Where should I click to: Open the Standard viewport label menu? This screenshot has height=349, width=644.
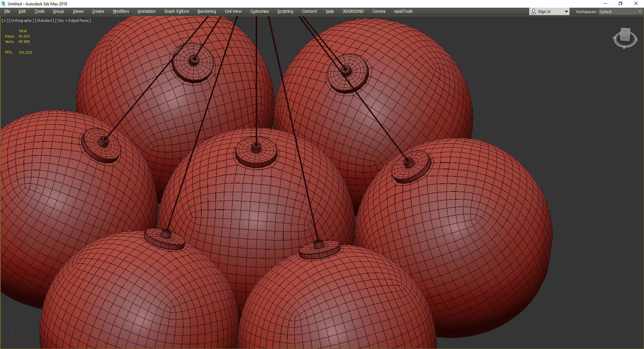(45, 20)
